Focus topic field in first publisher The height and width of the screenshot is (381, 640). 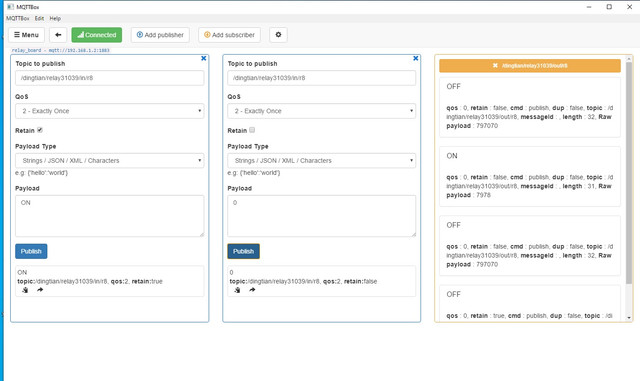point(109,78)
